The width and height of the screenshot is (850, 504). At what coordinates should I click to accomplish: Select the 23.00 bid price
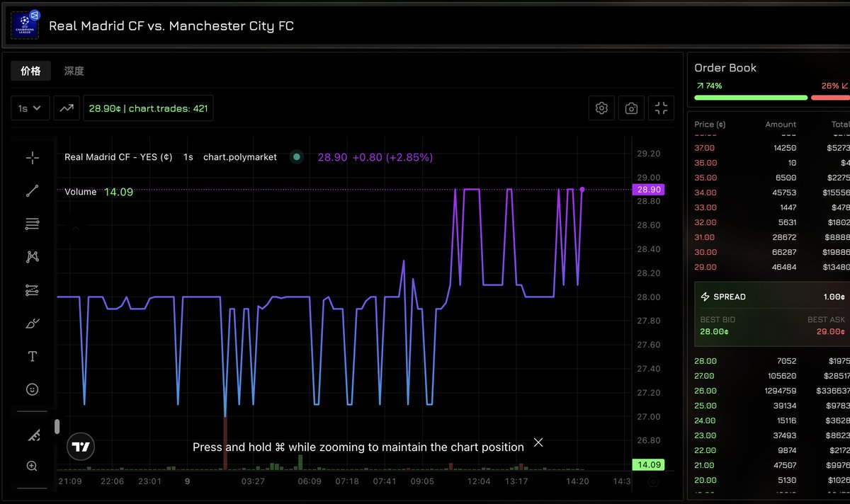click(705, 435)
